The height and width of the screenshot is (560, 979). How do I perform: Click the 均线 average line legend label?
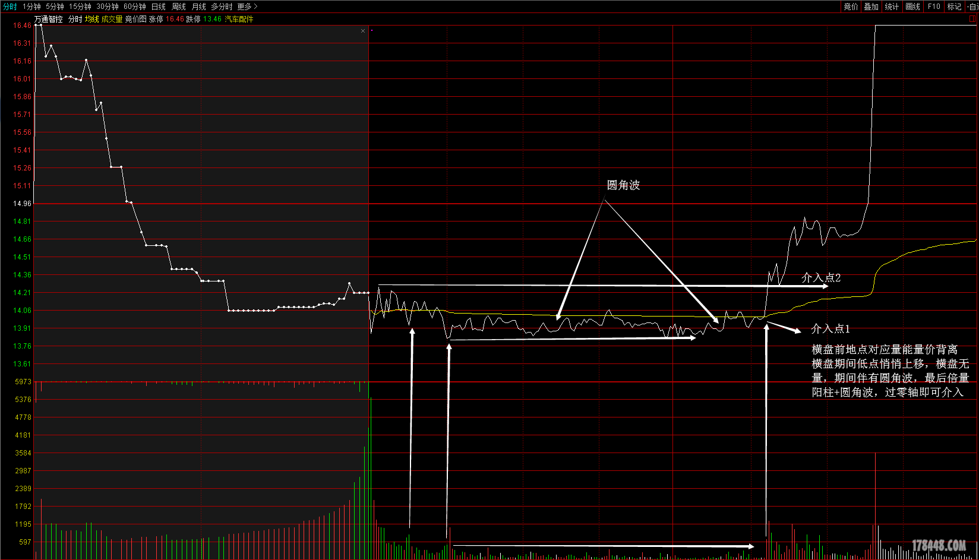tap(91, 19)
